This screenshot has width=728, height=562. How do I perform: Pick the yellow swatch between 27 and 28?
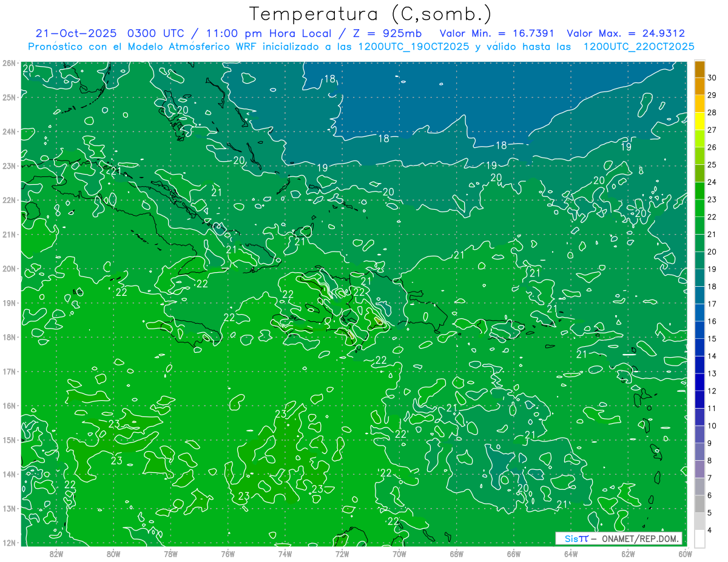(x=699, y=121)
